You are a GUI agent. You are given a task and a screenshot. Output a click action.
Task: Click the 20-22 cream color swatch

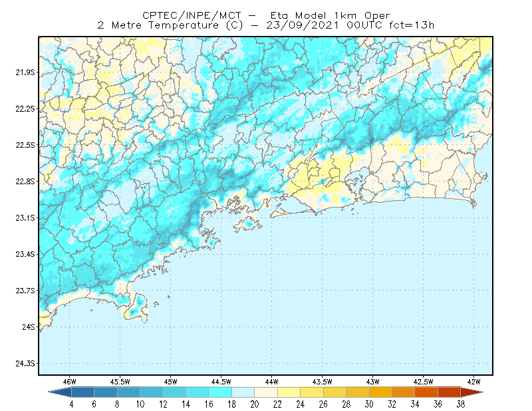coord(266,392)
